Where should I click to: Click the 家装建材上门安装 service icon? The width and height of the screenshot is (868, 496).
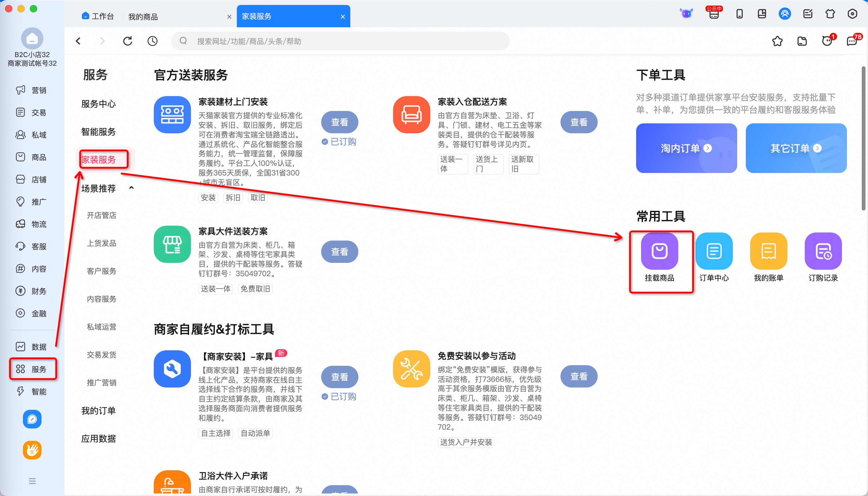pos(172,115)
